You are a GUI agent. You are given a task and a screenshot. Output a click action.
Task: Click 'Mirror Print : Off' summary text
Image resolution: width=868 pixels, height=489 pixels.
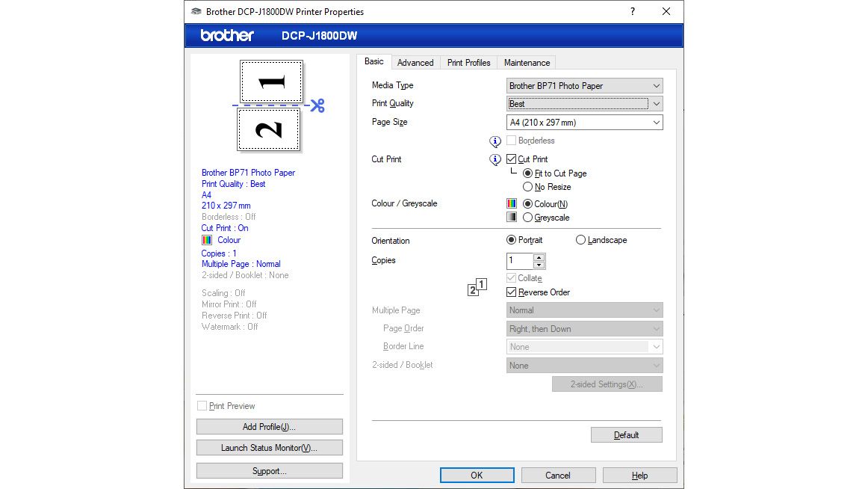pyautogui.click(x=229, y=304)
